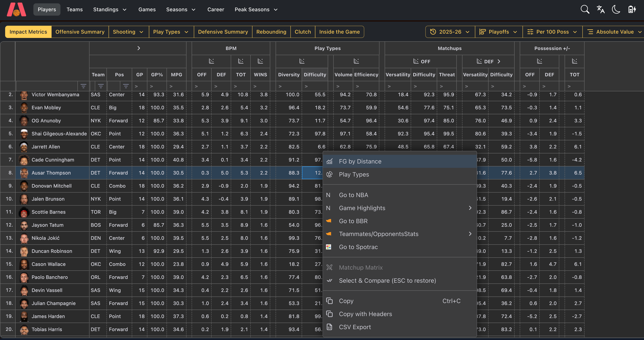
Task: Open scatter chart icon above WINS
Action: 260,61
